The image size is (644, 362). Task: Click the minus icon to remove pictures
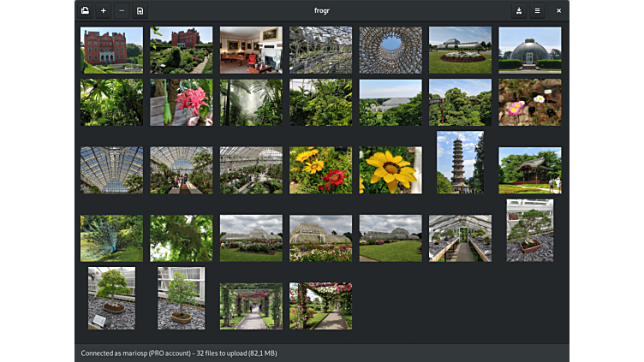(122, 10)
